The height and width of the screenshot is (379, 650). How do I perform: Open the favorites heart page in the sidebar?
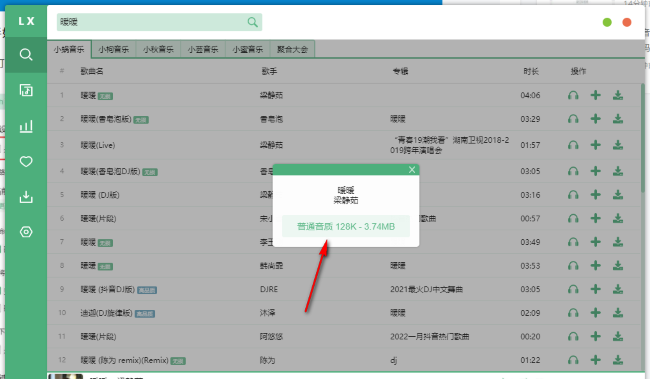[26, 161]
